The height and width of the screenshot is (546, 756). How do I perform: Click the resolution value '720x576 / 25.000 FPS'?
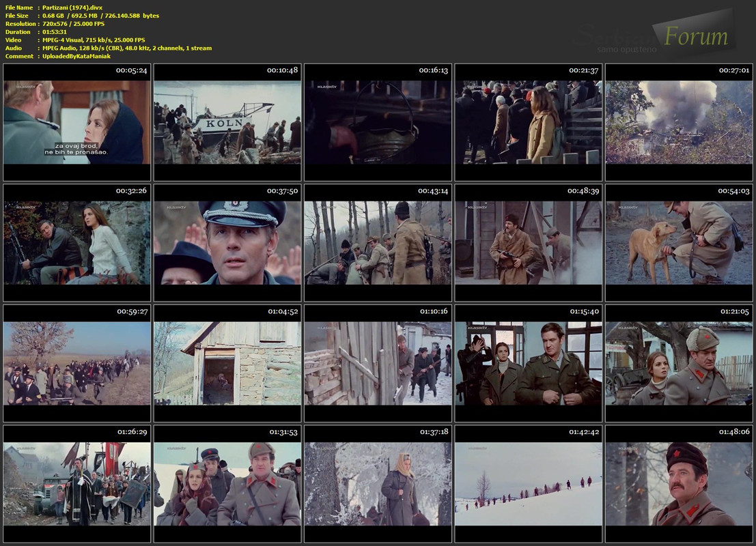[x=73, y=24]
